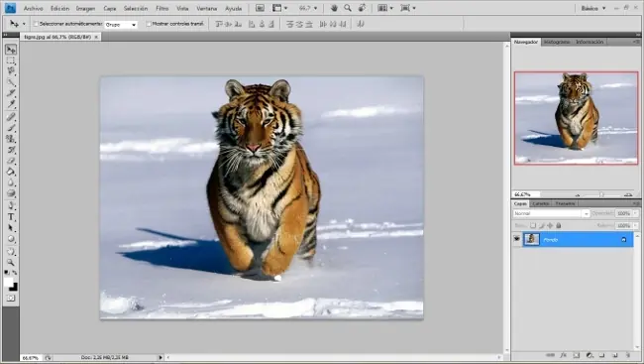Image resolution: width=644 pixels, height=364 pixels.
Task: Open the Relleno slider arrow
Action: point(636,225)
